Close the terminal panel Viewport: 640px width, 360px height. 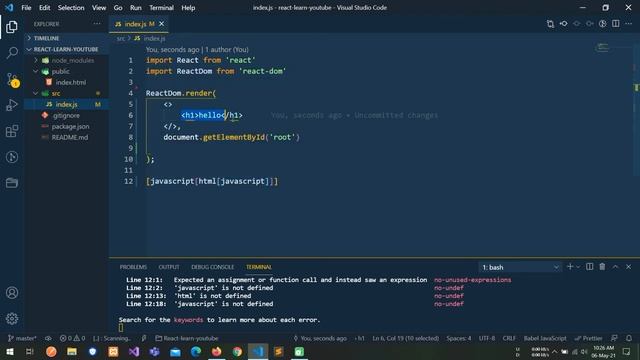(629, 267)
